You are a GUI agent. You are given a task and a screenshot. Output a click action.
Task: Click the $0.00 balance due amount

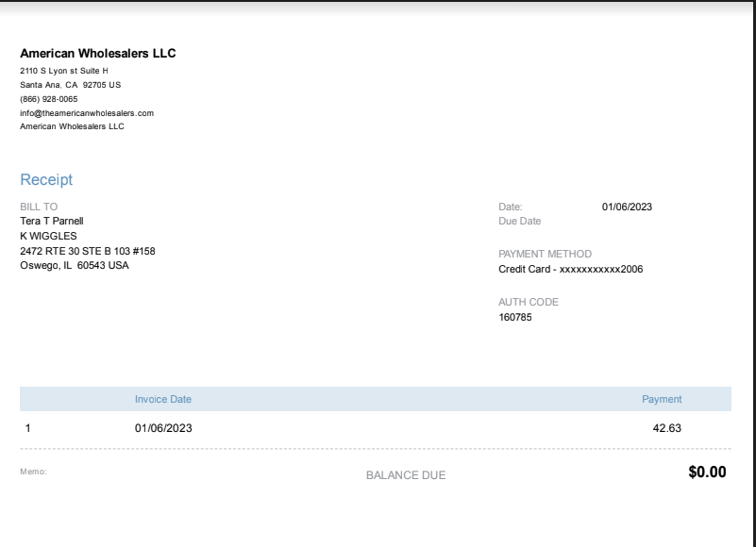click(707, 472)
